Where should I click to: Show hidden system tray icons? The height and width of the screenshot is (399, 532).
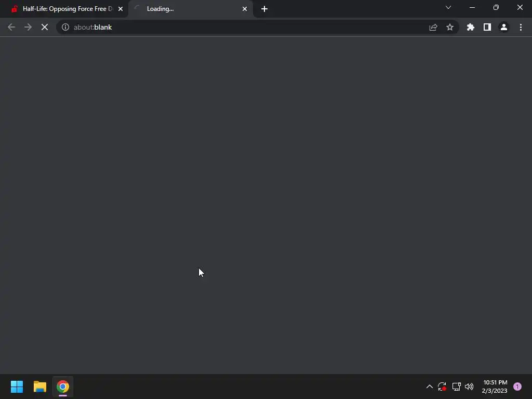[430, 387]
